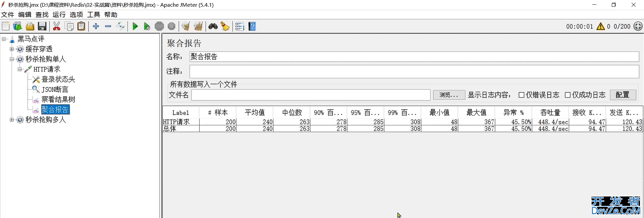Collapse the 秒杀抢购单人 node
The width and height of the screenshot is (644, 218).
tap(12, 59)
